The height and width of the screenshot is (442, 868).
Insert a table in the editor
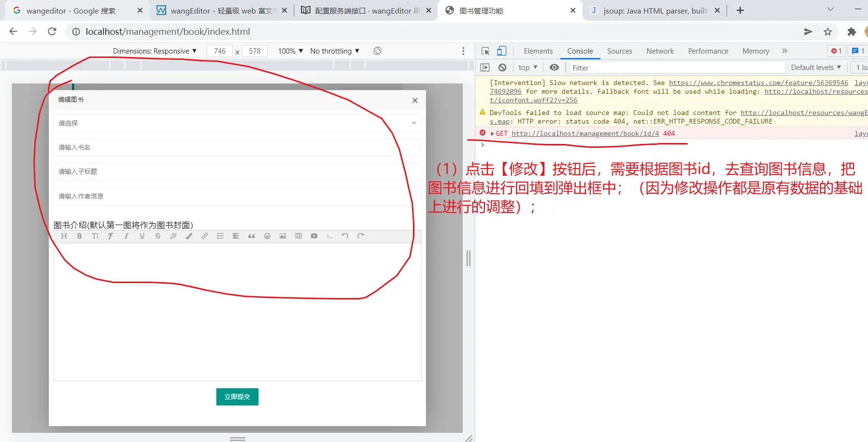click(299, 236)
